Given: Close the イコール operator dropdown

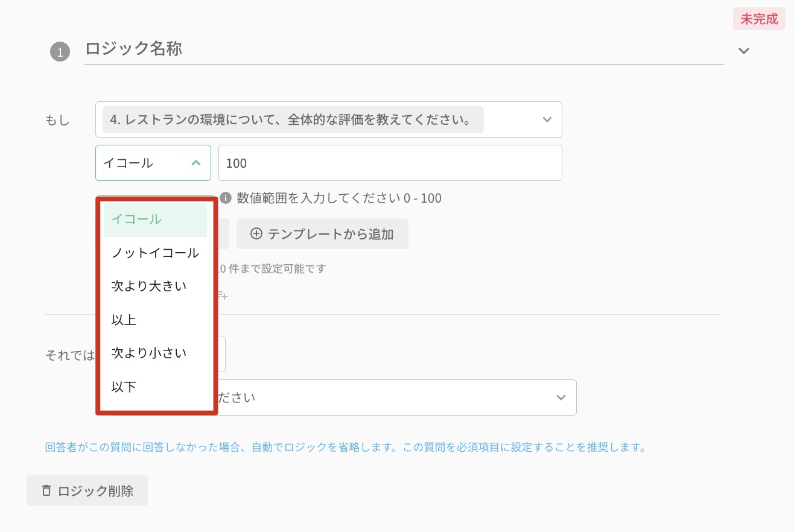Looking at the screenshot, I should (x=153, y=163).
